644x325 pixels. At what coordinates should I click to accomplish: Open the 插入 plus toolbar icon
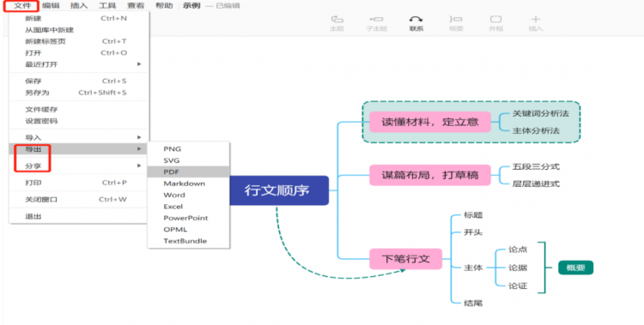(536, 19)
